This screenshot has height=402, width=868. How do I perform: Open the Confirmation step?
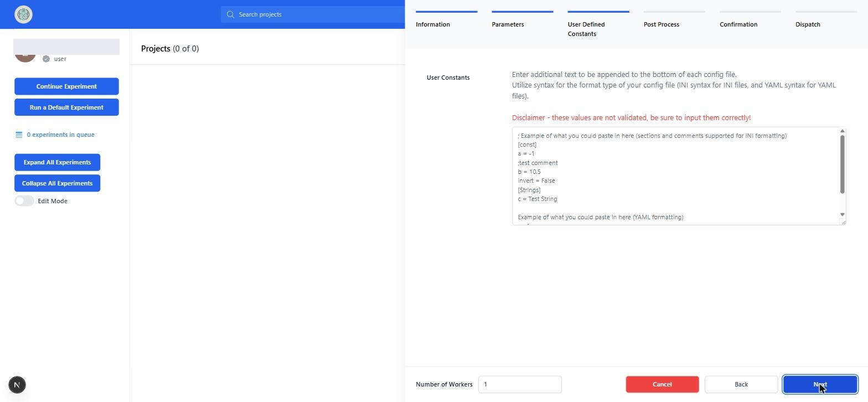[750, 20]
